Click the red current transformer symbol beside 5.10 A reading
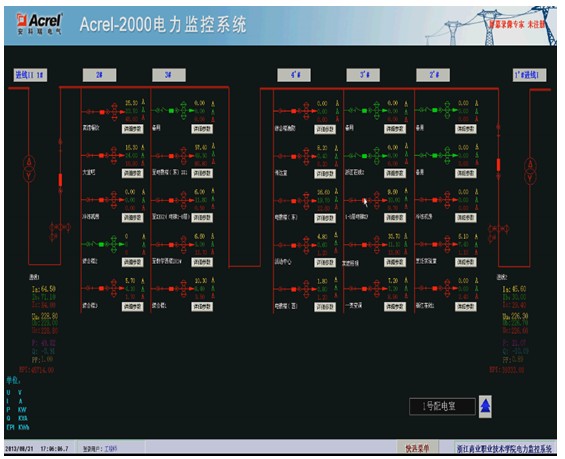This screenshot has width=565, height=459. [x=447, y=244]
